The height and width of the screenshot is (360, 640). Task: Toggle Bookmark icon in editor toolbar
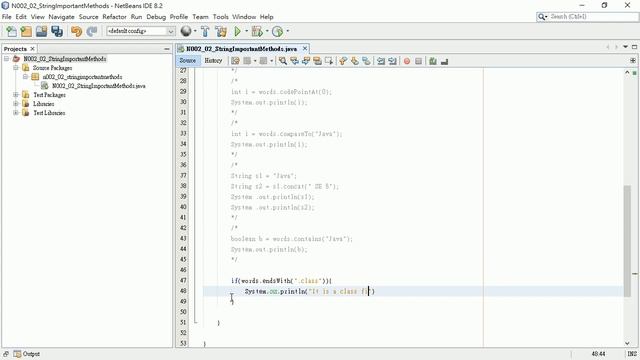(x=366, y=61)
